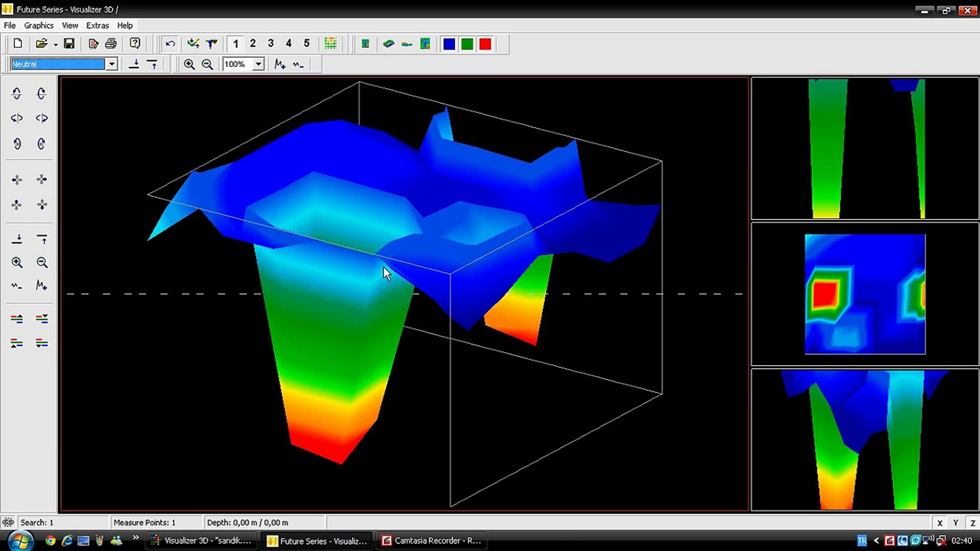Select the red color swatch

[485, 44]
